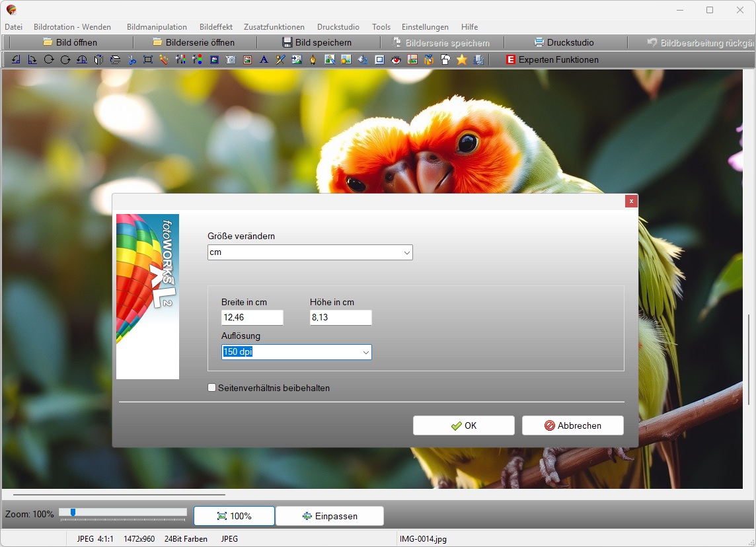Open the Druckstudio menu in menu bar
756x547 pixels.
click(x=338, y=27)
